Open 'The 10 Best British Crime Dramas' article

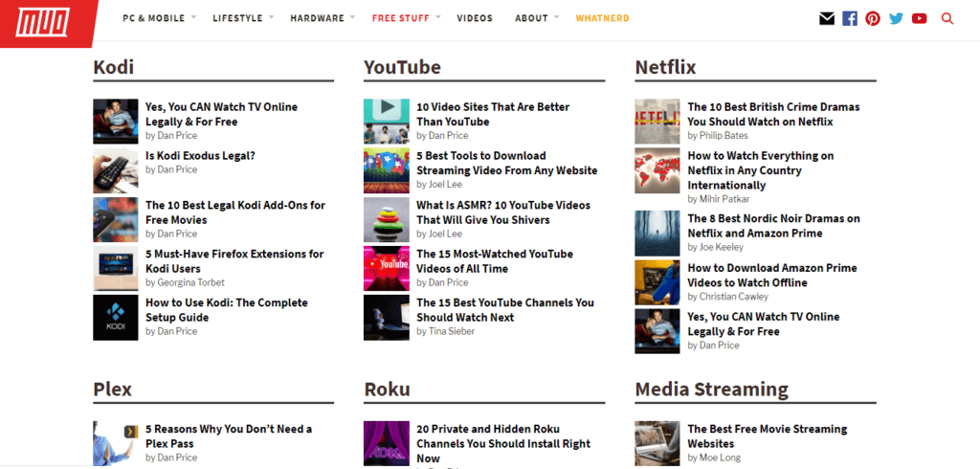point(773,115)
